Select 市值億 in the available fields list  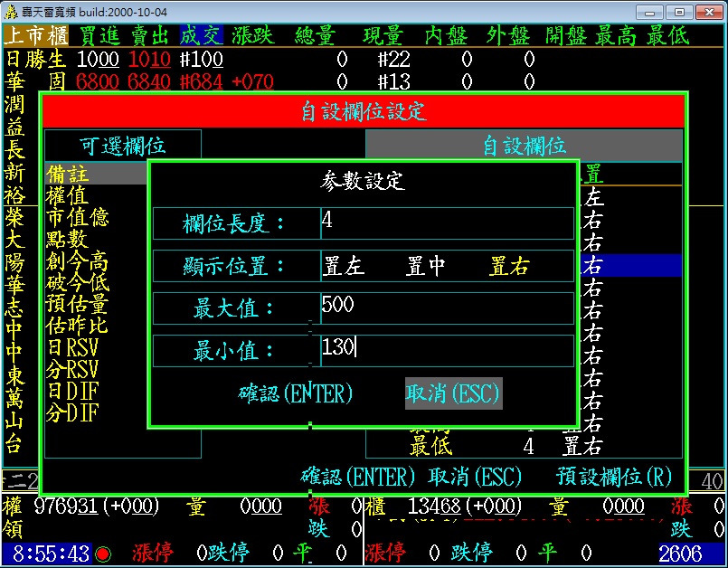point(78,217)
